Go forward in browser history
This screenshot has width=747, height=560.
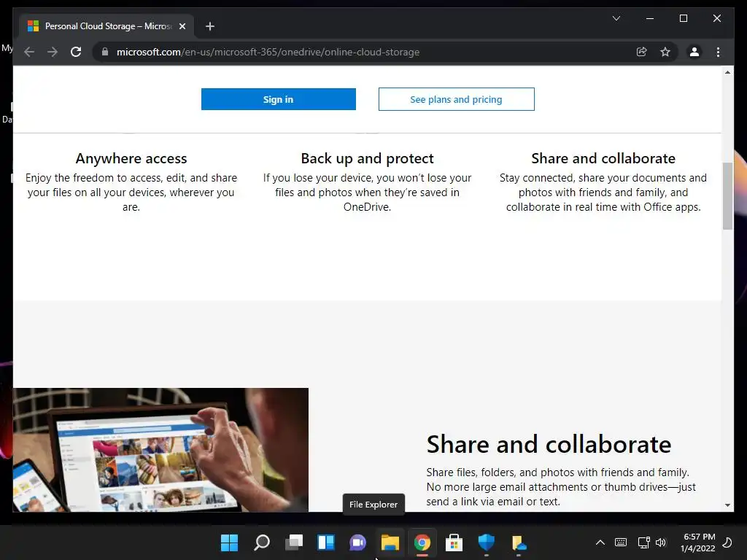(x=53, y=52)
